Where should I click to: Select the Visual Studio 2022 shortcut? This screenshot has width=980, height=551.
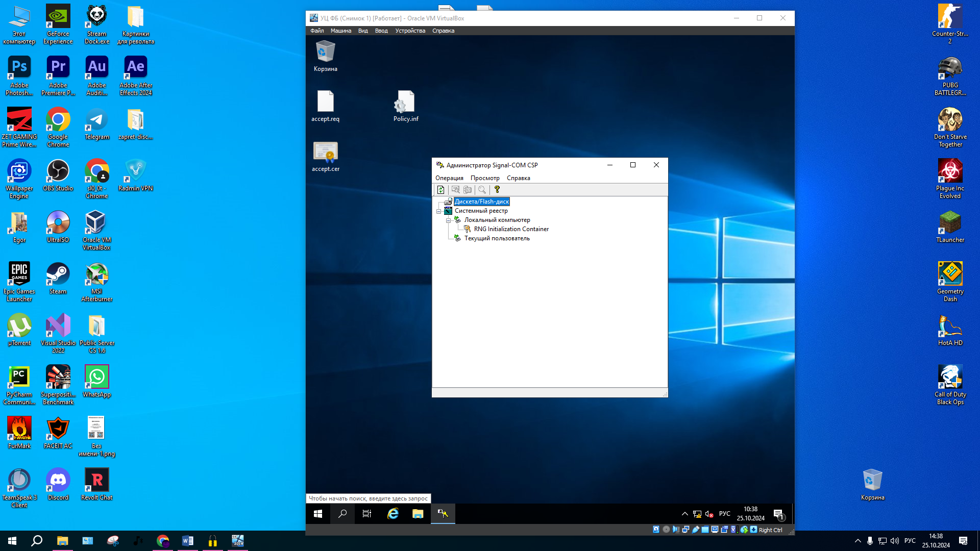58,334
